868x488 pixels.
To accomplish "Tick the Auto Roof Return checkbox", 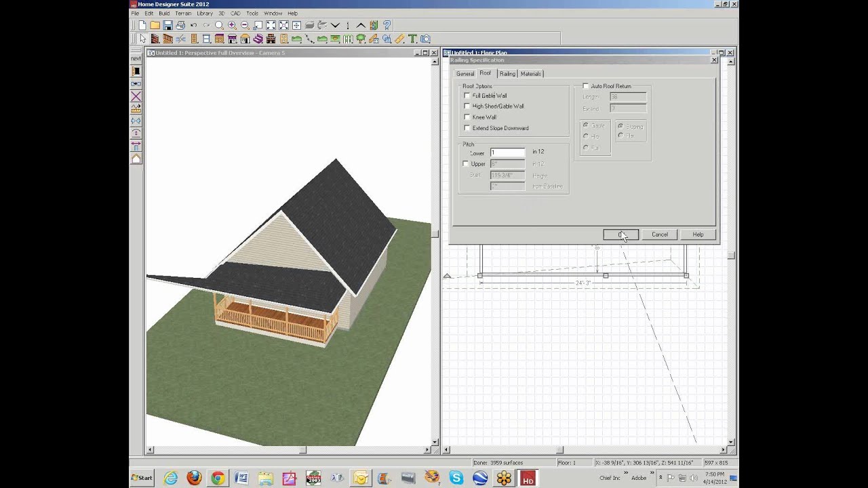I will tap(586, 86).
